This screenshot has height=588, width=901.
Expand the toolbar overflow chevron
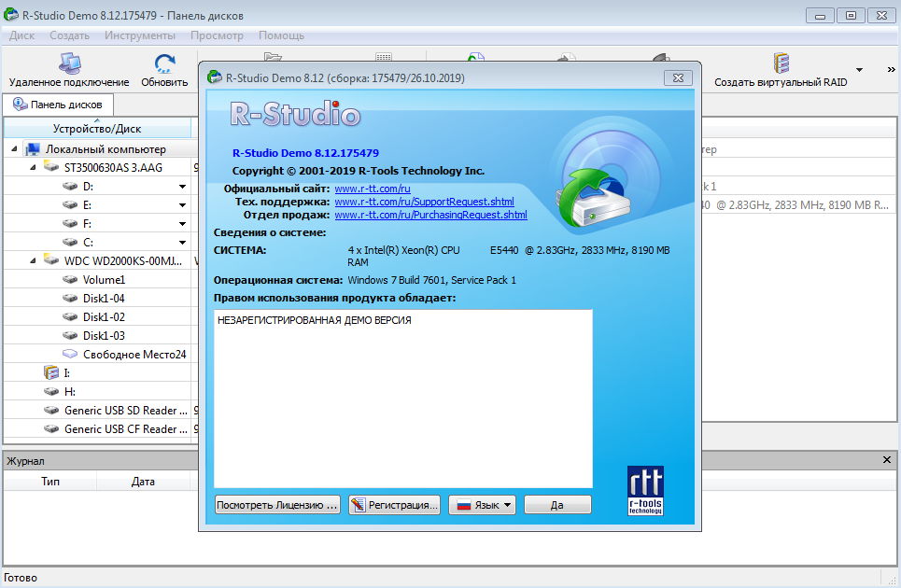[x=890, y=70]
